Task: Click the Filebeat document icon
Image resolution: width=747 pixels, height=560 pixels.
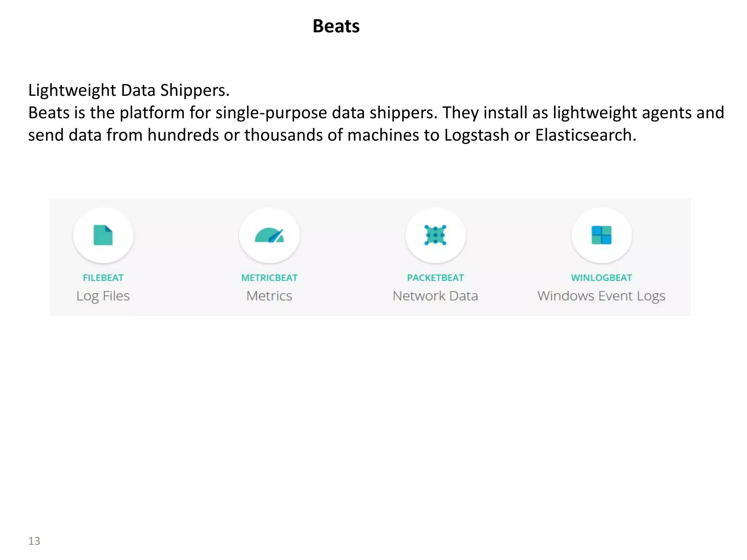Action: pos(103,235)
